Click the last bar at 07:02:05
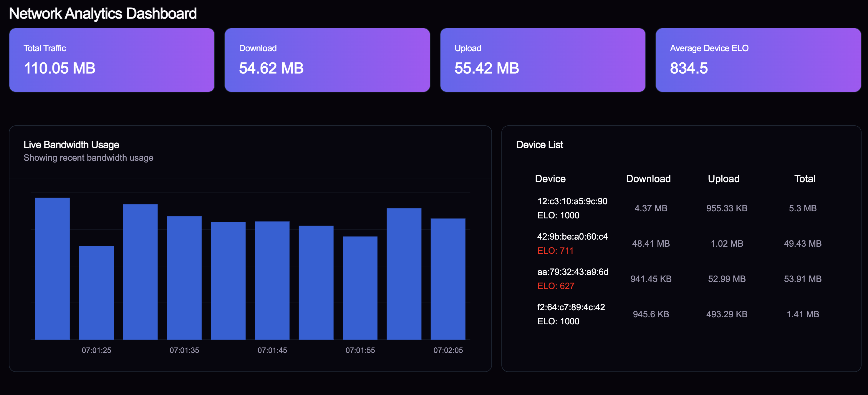868x395 pixels. (448, 279)
